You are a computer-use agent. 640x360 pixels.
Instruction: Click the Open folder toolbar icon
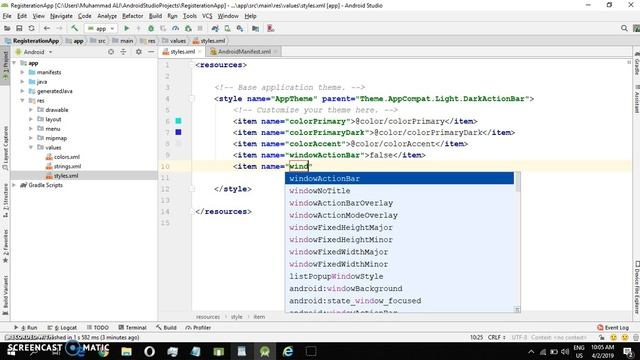click(x=7, y=29)
